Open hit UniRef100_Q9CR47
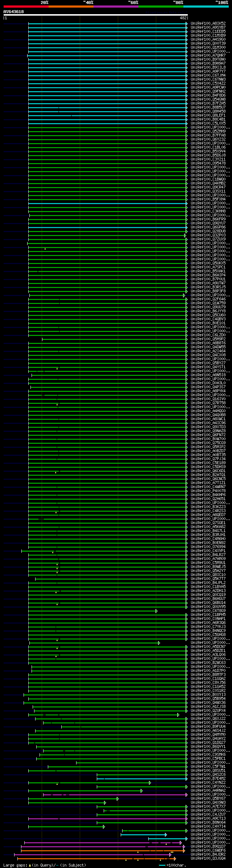232x868 pixels. [208, 187]
